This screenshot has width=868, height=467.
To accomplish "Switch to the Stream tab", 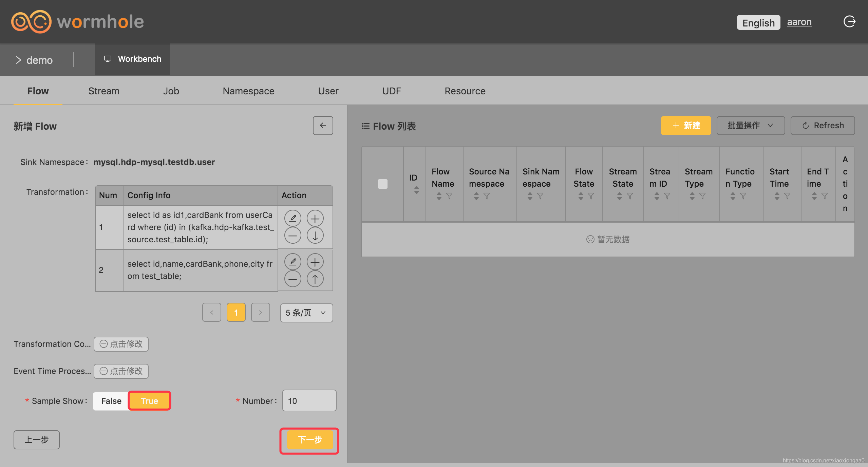I will [104, 91].
